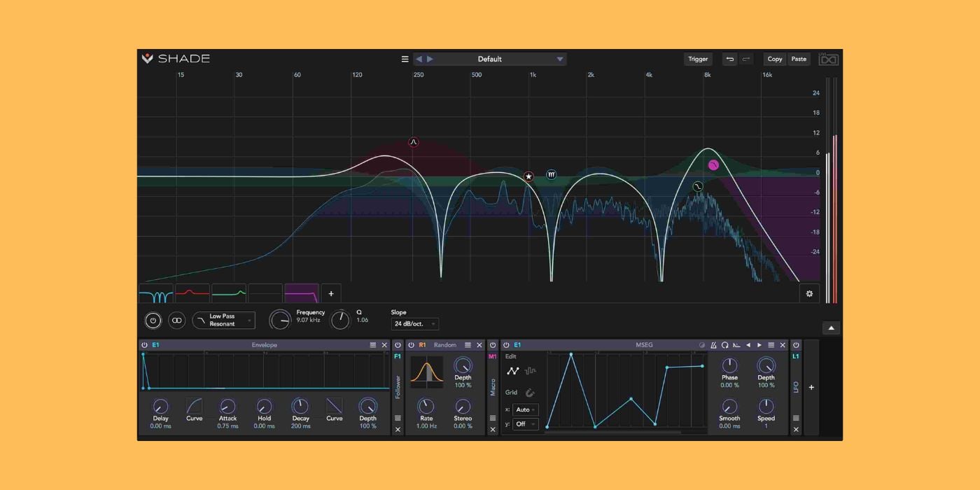
Task: Open the filter display settings gear
Action: [809, 293]
